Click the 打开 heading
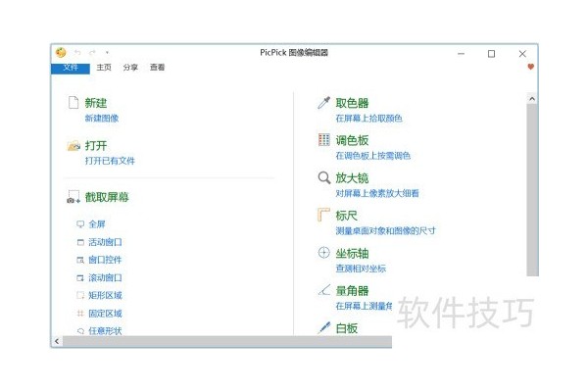Screen dimensions: 588x392 [x=96, y=146]
